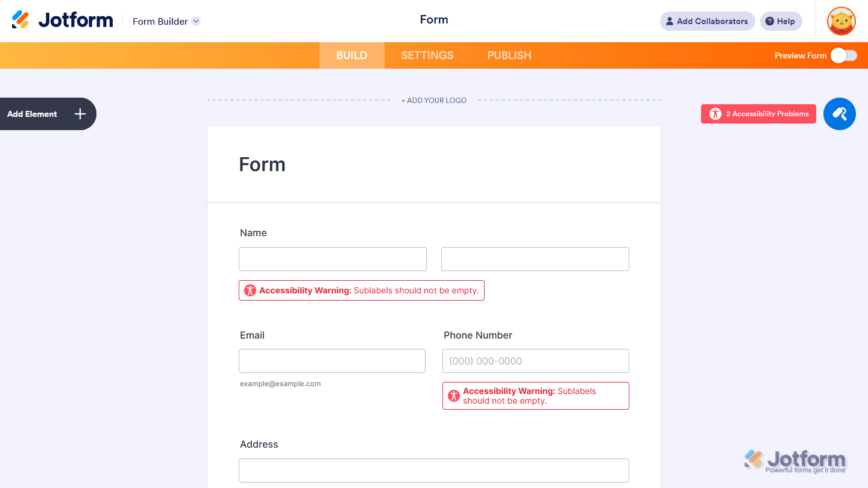The height and width of the screenshot is (488, 868).
Task: Open your profile avatar icon
Action: tap(841, 21)
